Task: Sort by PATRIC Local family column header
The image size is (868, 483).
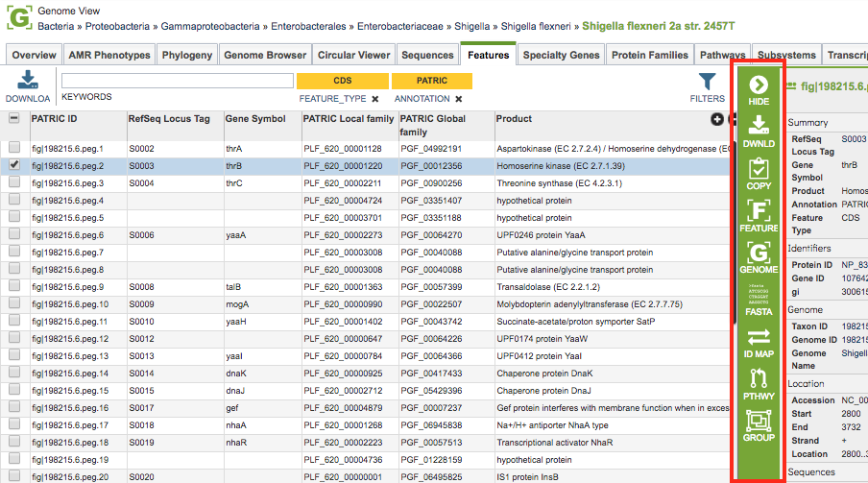Action: click(x=349, y=118)
